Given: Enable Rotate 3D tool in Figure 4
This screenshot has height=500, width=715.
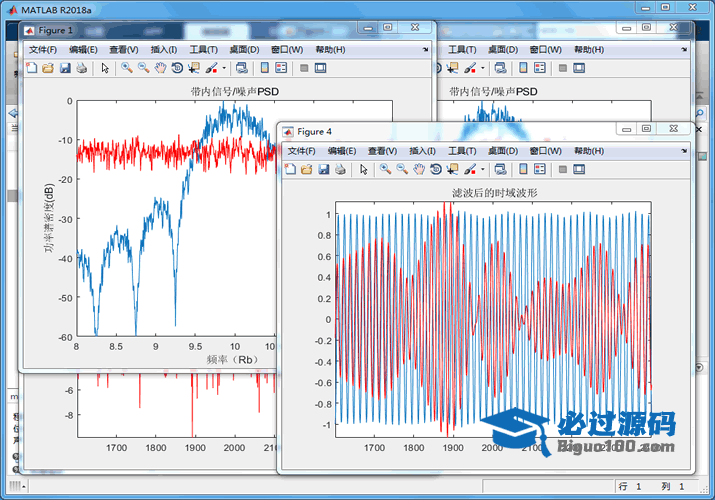Looking at the screenshot, I should [x=436, y=169].
